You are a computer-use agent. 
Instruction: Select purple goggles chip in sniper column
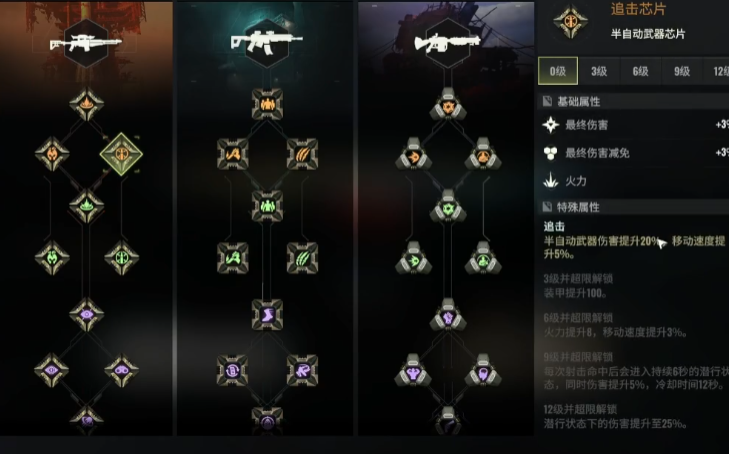click(121, 370)
